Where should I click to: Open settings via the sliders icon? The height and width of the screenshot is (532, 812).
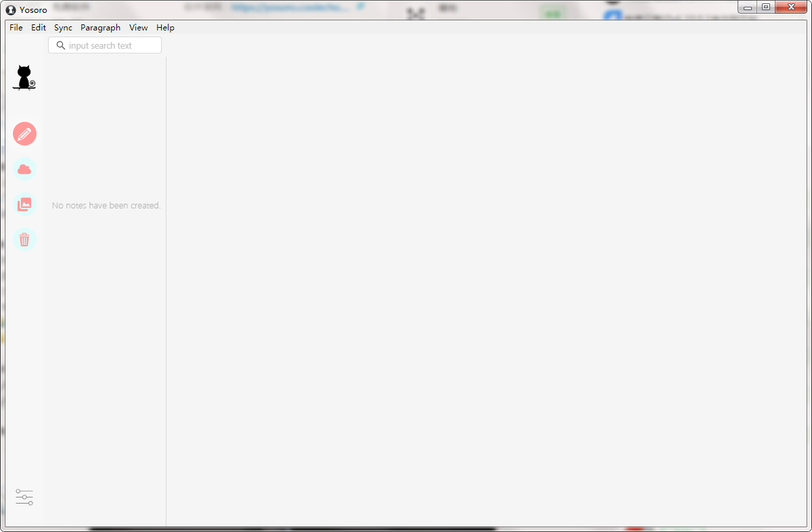pyautogui.click(x=24, y=497)
